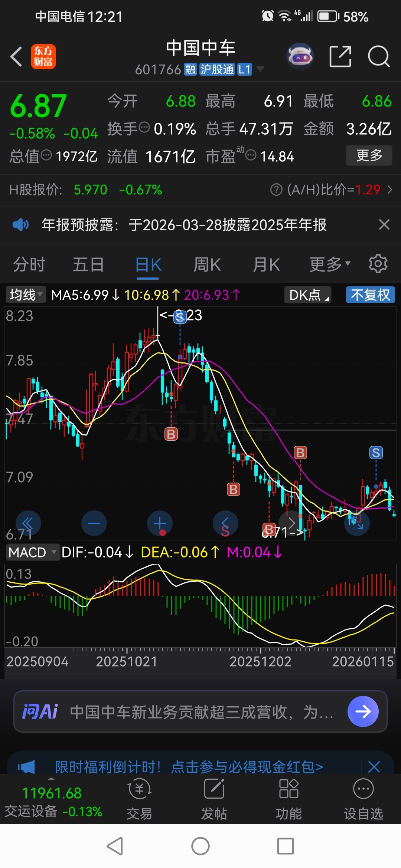
Task: Dismiss the 年报预披露 notice
Action: pos(384,225)
